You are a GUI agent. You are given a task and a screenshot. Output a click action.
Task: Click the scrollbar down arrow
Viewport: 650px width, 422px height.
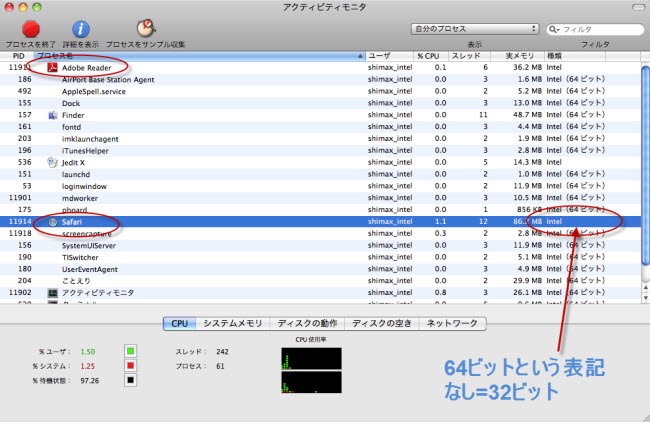pyautogui.click(x=645, y=298)
